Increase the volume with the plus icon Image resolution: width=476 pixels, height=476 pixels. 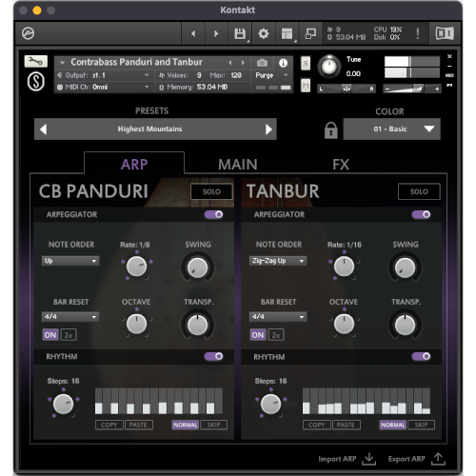437,89
